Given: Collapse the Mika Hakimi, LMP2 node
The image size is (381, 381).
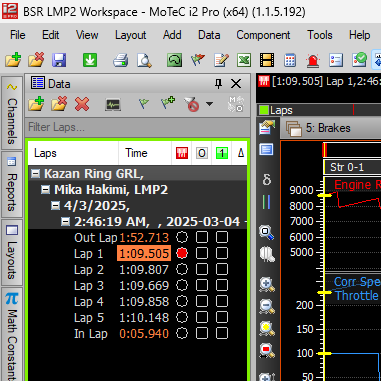Looking at the screenshot, I should [45, 190].
